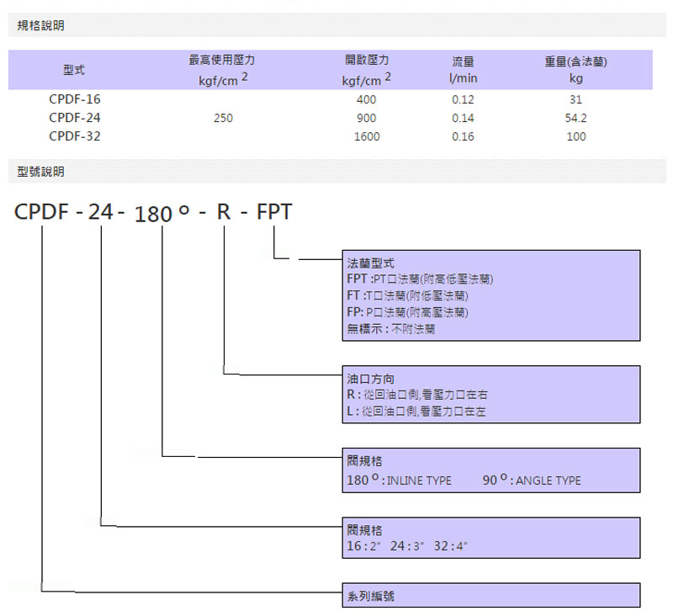Viewport: 673px width, 616px height.
Task: Click the FPT suffix in the model code
Action: pyautogui.click(x=274, y=213)
